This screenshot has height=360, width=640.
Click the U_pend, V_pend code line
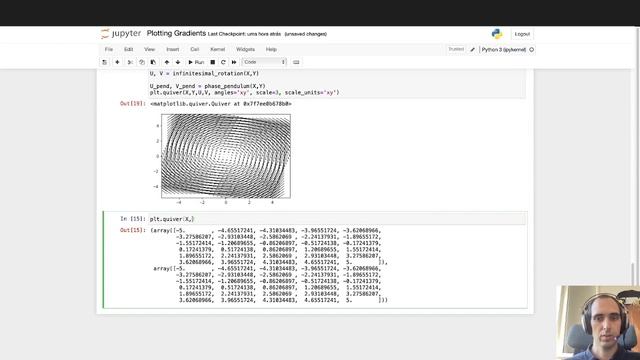[207, 86]
